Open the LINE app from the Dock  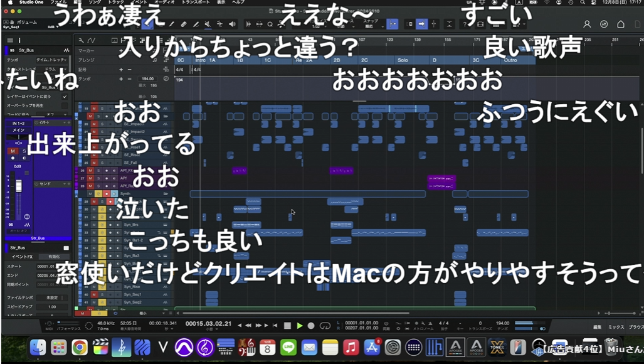288,347
